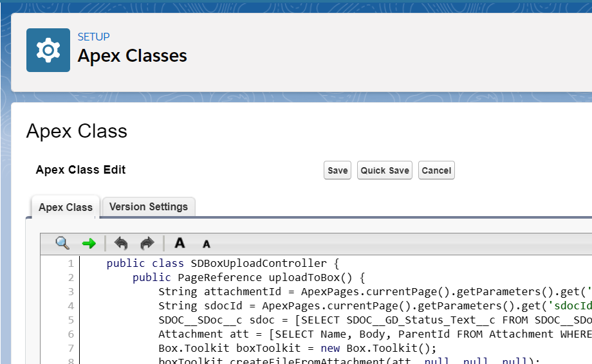592x364 pixels.
Task: Click the Setup gear icon
Action: click(x=48, y=50)
